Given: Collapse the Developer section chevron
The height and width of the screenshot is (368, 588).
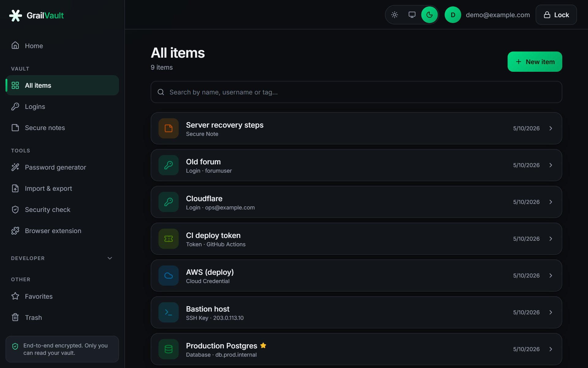Looking at the screenshot, I should click(110, 258).
